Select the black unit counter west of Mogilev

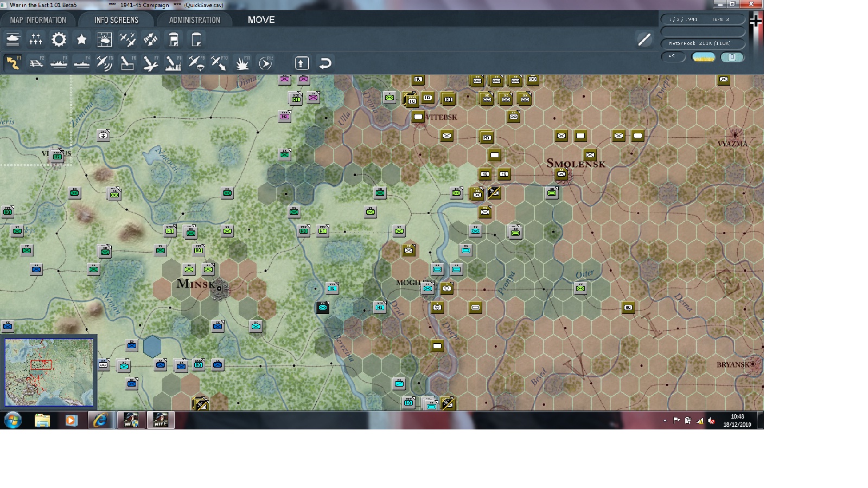tap(323, 308)
